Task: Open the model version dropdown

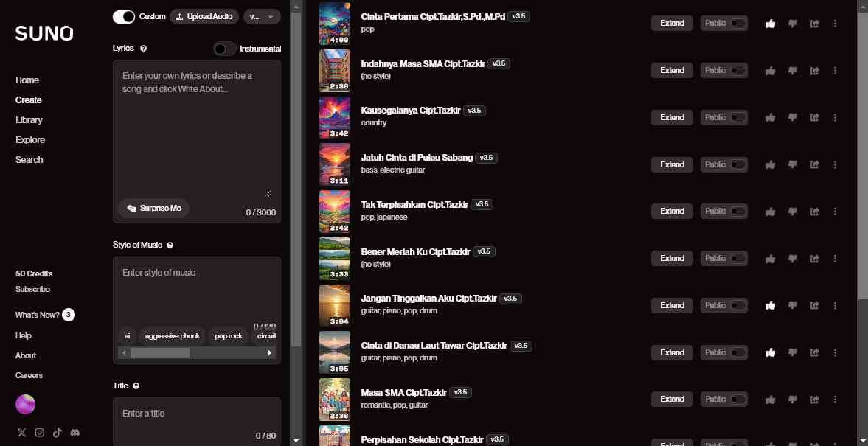Action: 261,16
